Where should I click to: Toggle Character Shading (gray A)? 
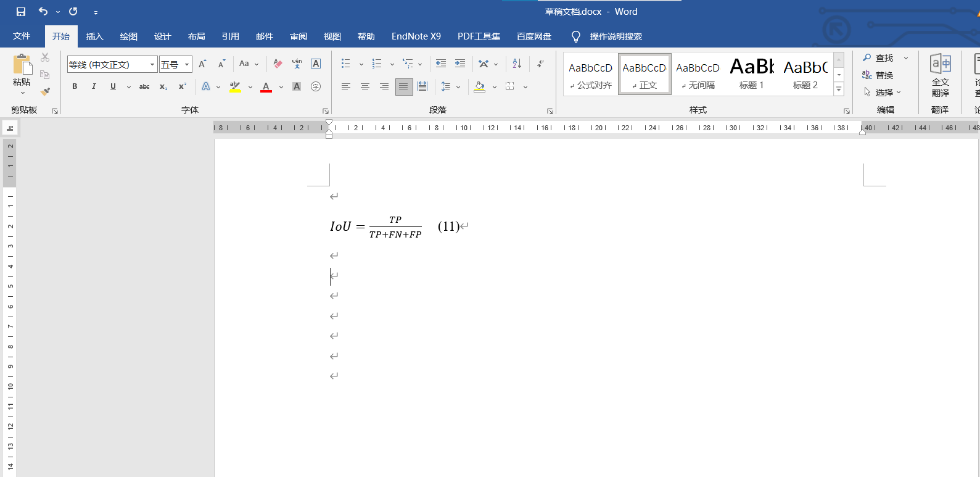(x=297, y=86)
